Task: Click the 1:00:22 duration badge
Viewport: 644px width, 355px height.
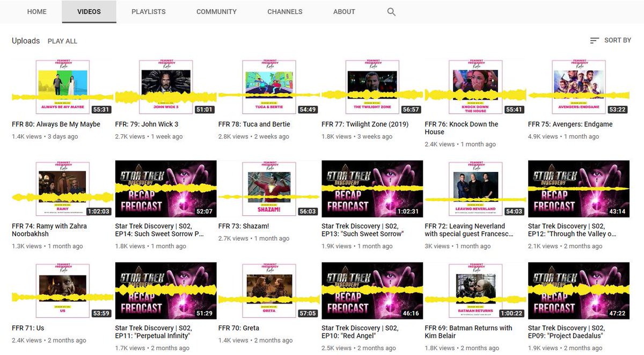Action: pyautogui.click(x=511, y=314)
